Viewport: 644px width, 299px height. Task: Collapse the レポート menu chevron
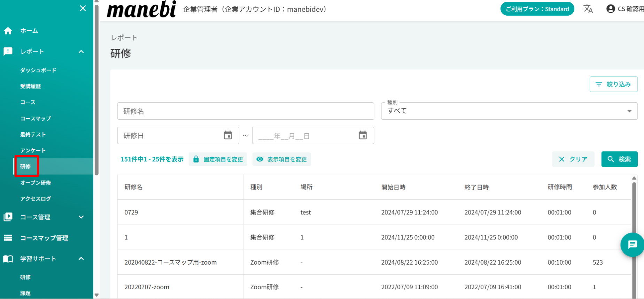[81, 52]
